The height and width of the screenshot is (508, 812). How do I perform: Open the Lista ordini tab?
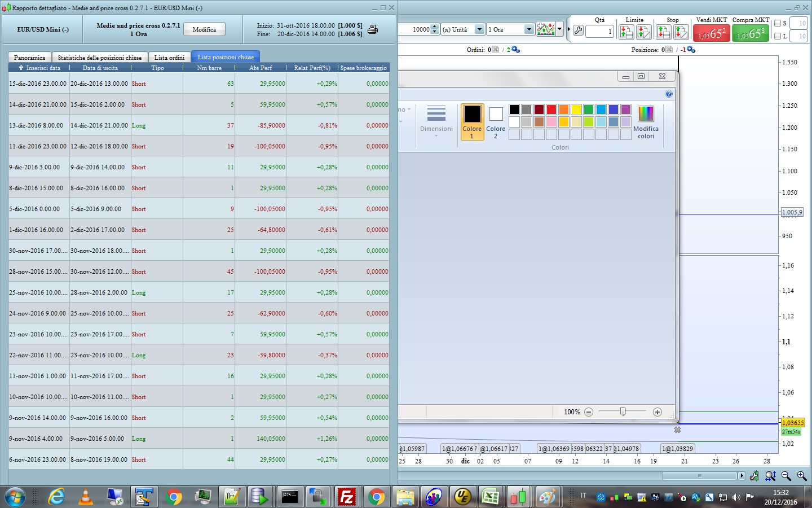coord(169,58)
